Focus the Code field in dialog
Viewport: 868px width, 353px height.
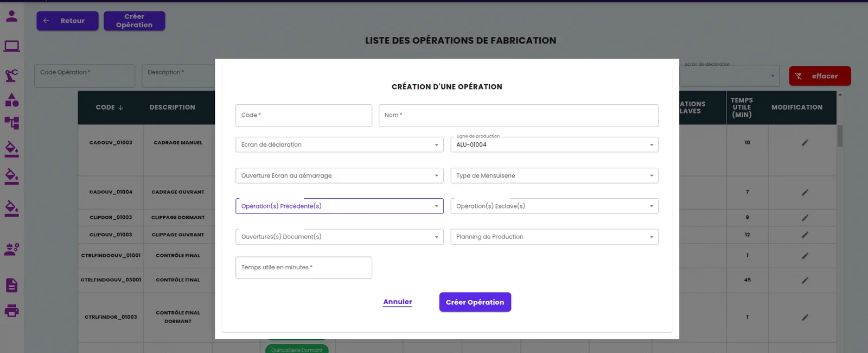pos(304,115)
